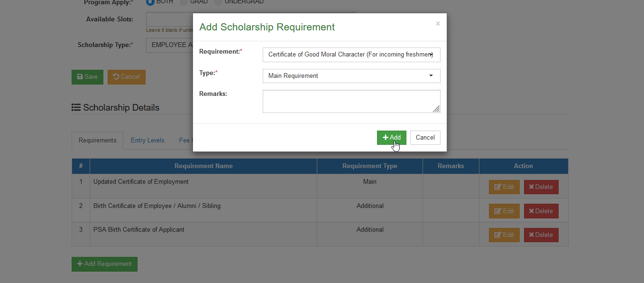Delete Birth Certificate of Employee requirement

pyautogui.click(x=541, y=211)
